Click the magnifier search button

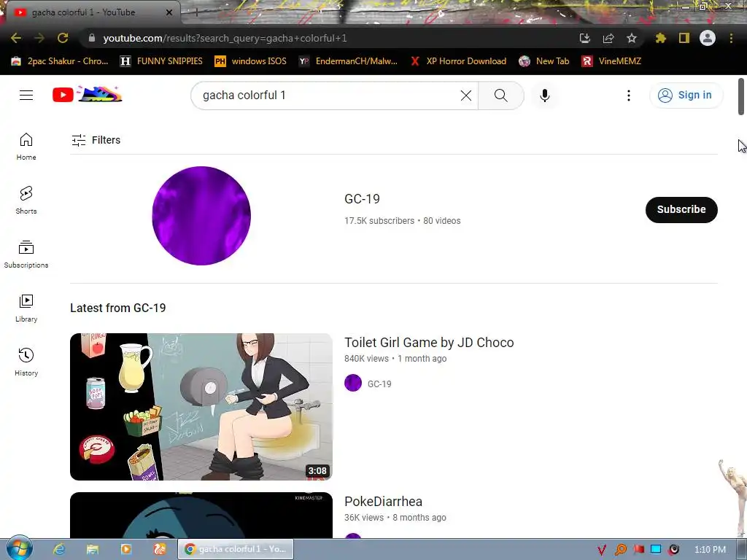[x=500, y=96]
